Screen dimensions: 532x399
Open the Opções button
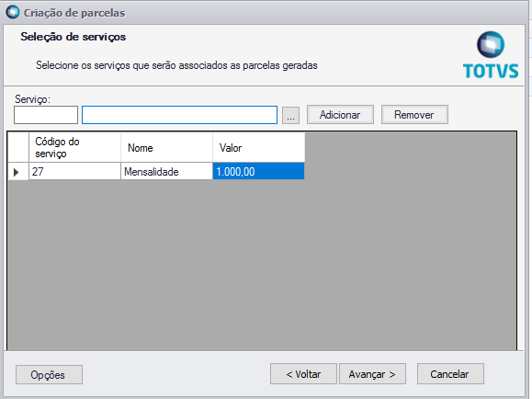click(x=49, y=374)
